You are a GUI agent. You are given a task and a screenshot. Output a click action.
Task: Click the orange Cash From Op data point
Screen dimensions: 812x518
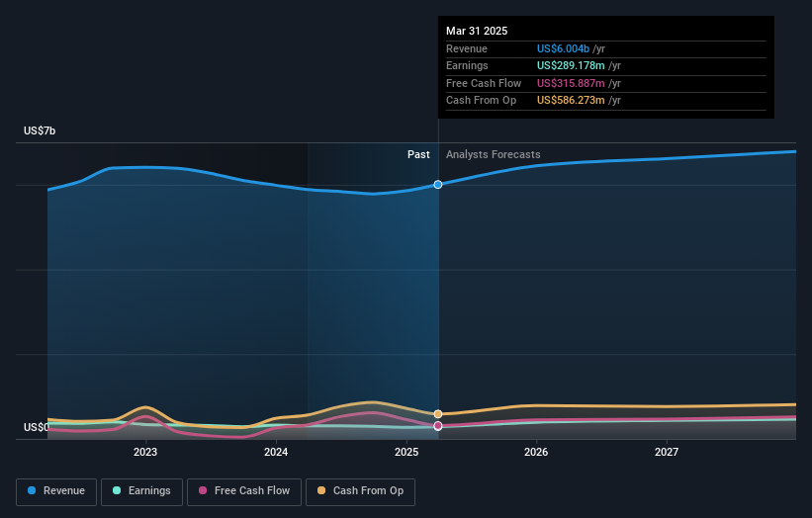point(438,414)
